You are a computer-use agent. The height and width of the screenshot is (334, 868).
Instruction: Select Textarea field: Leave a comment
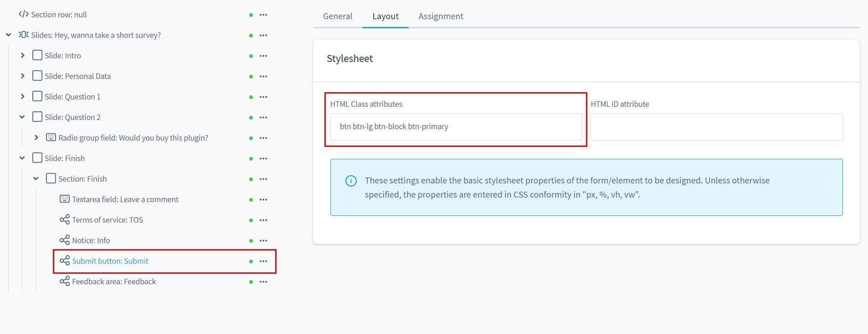pos(125,199)
